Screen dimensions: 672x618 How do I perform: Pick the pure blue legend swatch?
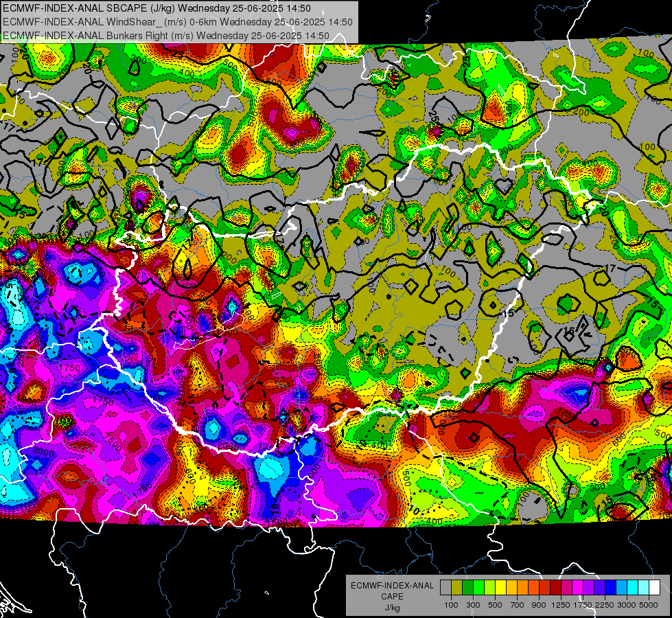click(611, 587)
